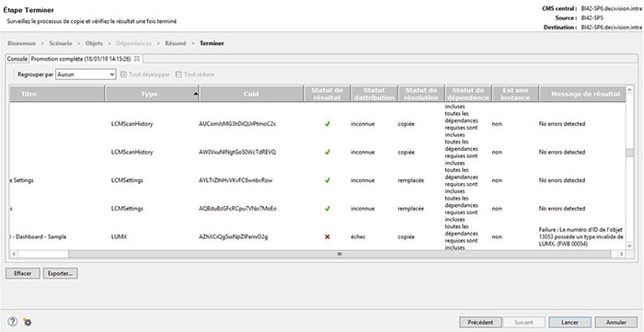Click the Est une instance column header
Image resolution: width=644 pixels, height=332 pixels.
[x=516, y=94]
